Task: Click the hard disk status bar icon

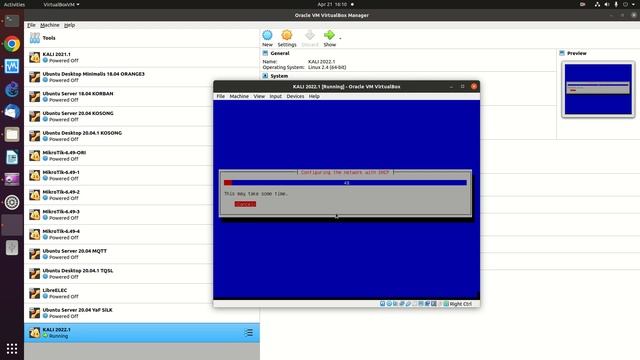Action: 382,304
